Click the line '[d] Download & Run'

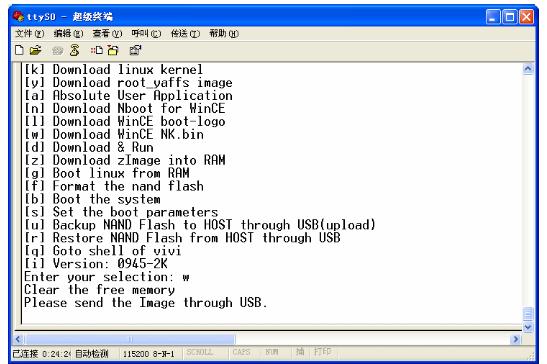point(89,147)
